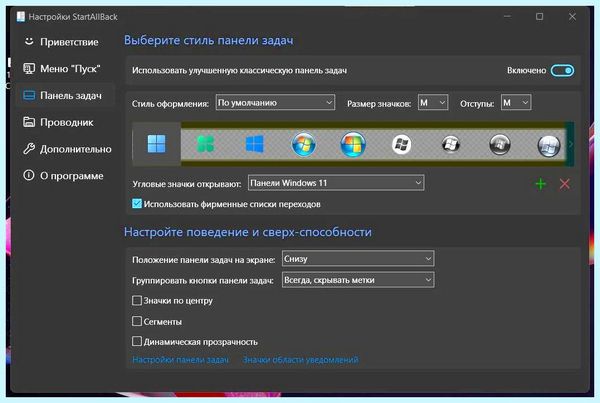Pick the small black-and-white Windows orb
The image size is (600, 403).
point(451,145)
